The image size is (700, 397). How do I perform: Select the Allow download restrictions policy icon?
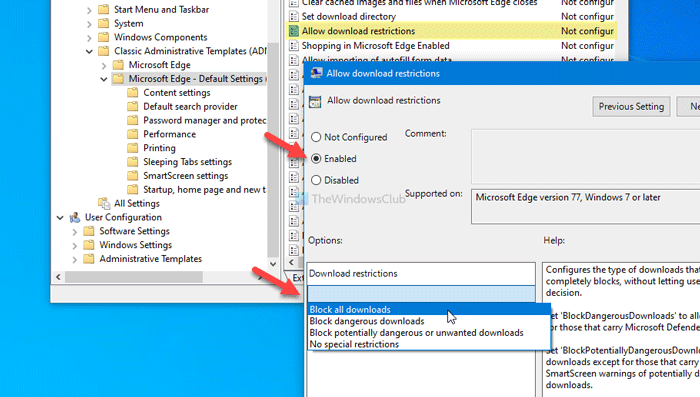point(293,31)
